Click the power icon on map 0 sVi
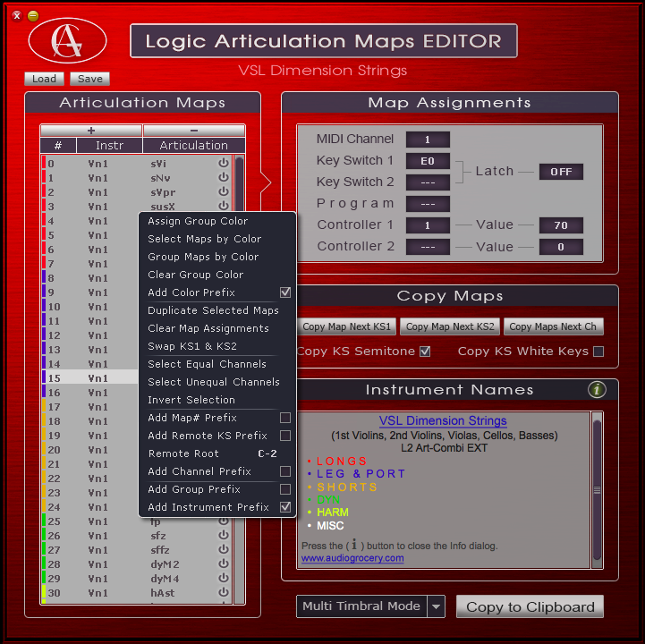645x644 pixels. pos(224,164)
